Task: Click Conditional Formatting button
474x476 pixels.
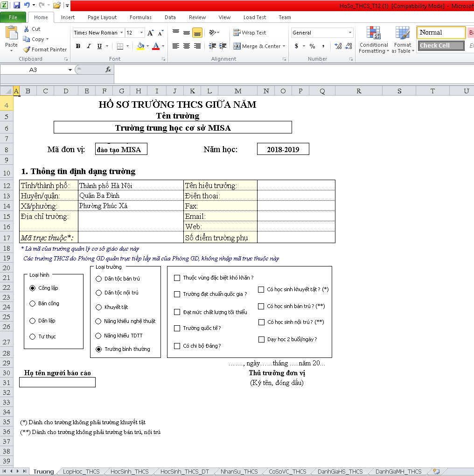Action: 374,40
